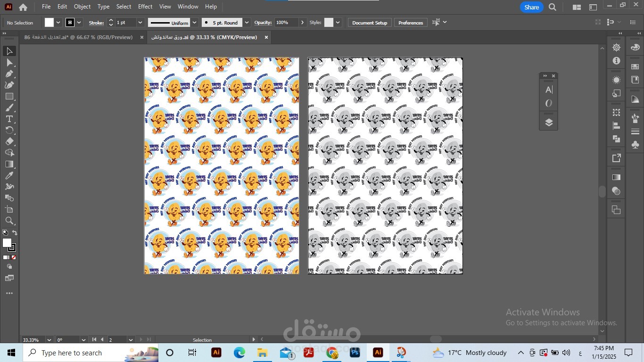
Task: Open the Layers panel icon in floating panel
Action: [548, 123]
